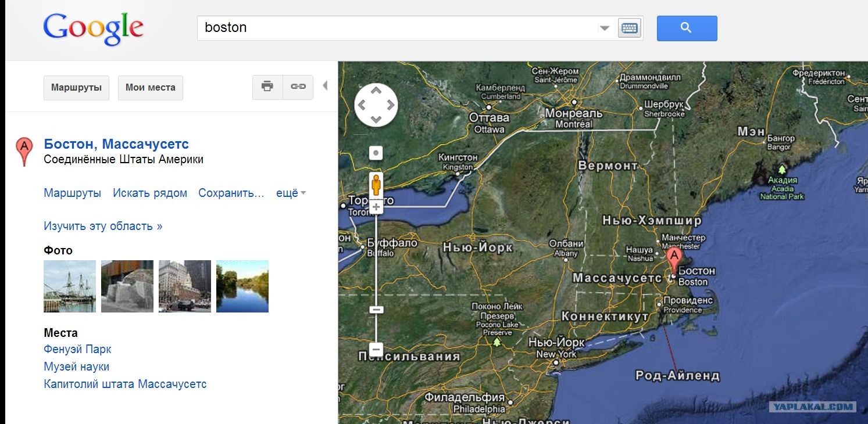
Task: Open the stone sculpture photo thumbnail
Action: tap(127, 286)
